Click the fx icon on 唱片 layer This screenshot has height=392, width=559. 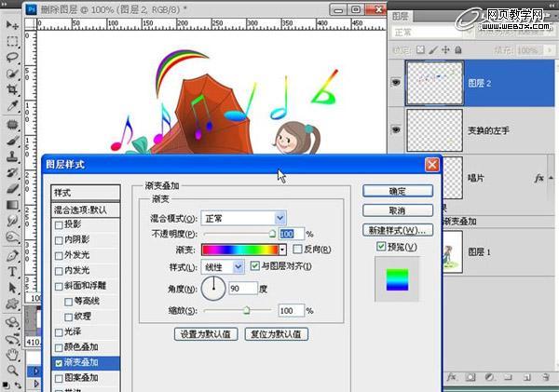tap(539, 177)
